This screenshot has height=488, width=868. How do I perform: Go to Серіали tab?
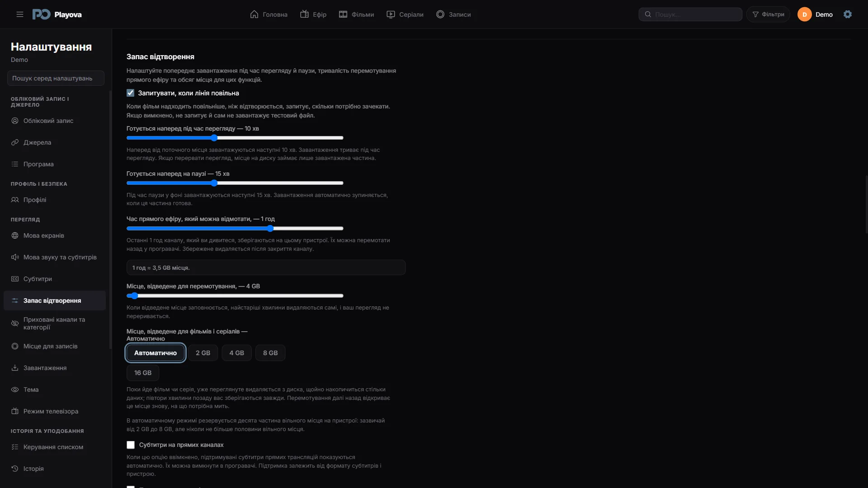click(x=405, y=14)
